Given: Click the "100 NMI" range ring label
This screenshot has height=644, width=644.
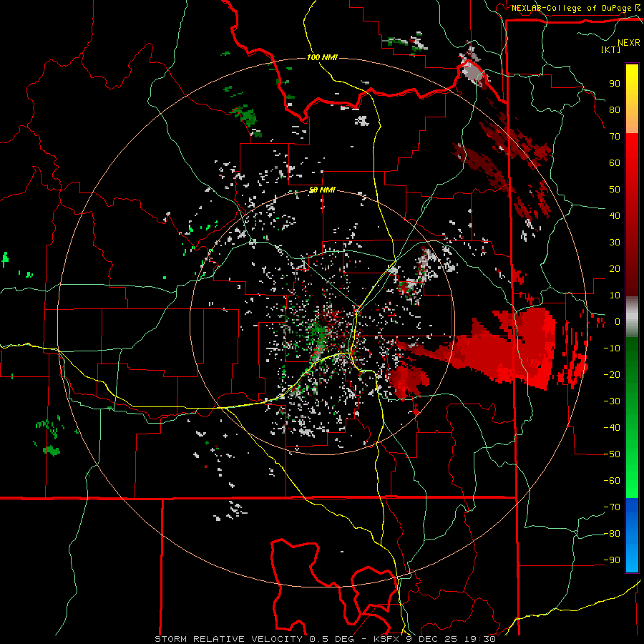Looking at the screenshot, I should 322,57.
